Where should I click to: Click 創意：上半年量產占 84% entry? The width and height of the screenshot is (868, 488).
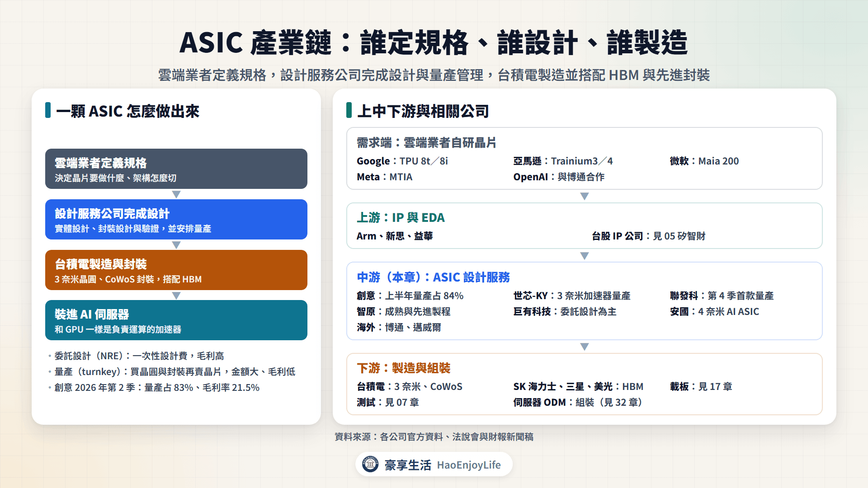pos(410,296)
